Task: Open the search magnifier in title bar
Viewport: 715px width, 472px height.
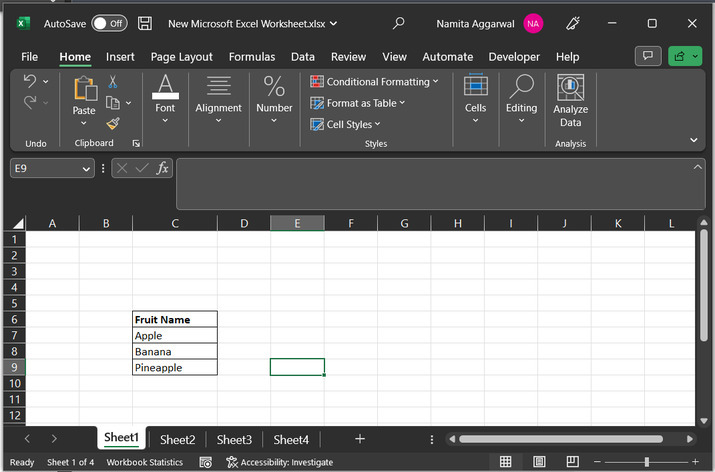Action: (399, 22)
